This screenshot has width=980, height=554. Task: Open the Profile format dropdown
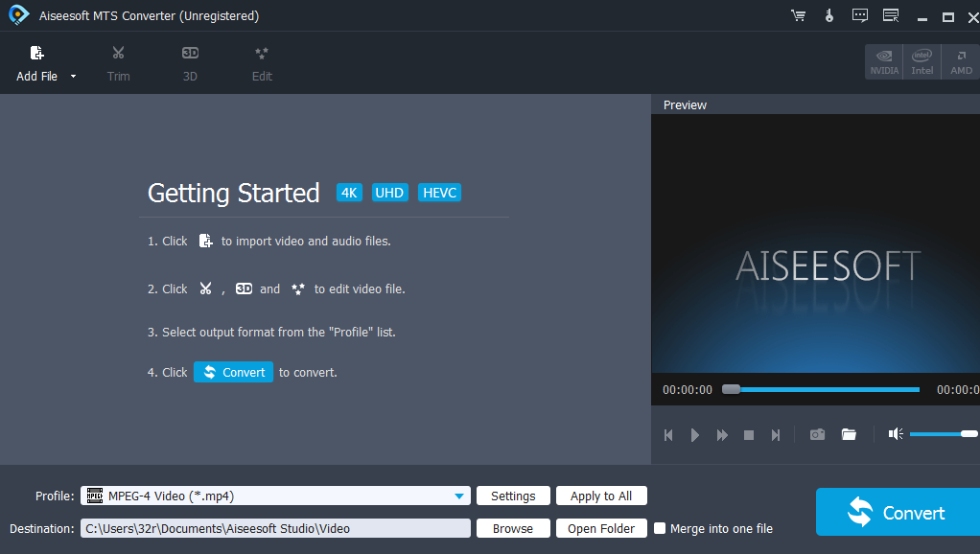point(275,496)
